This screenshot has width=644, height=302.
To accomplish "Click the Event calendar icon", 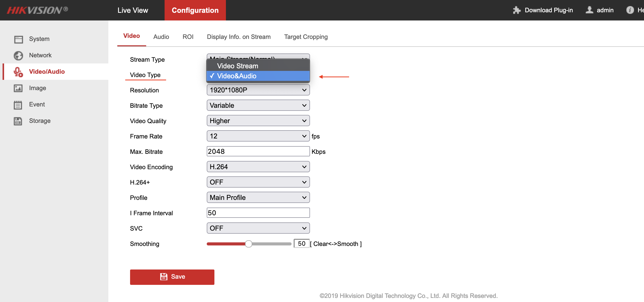I will [x=18, y=104].
